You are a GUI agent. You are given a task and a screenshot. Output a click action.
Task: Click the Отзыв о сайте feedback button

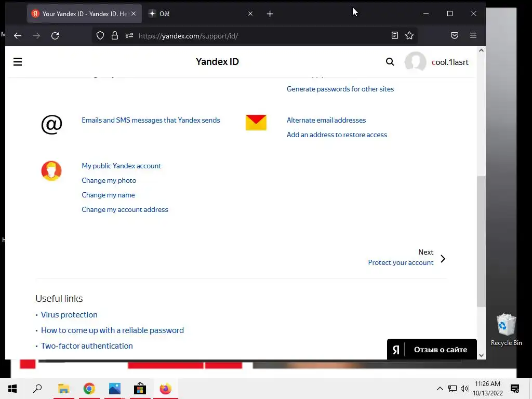point(432,350)
